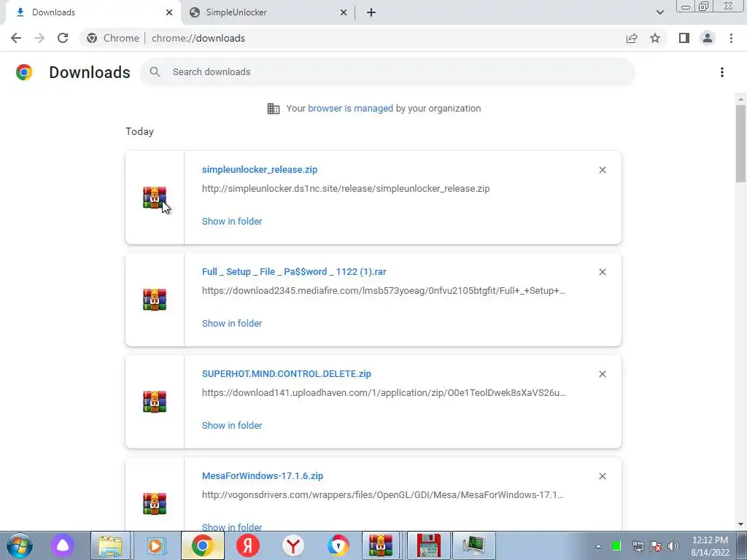Remove MesaForWindows-17.1.6.zip from list
This screenshot has width=747, height=560.
pos(602,476)
